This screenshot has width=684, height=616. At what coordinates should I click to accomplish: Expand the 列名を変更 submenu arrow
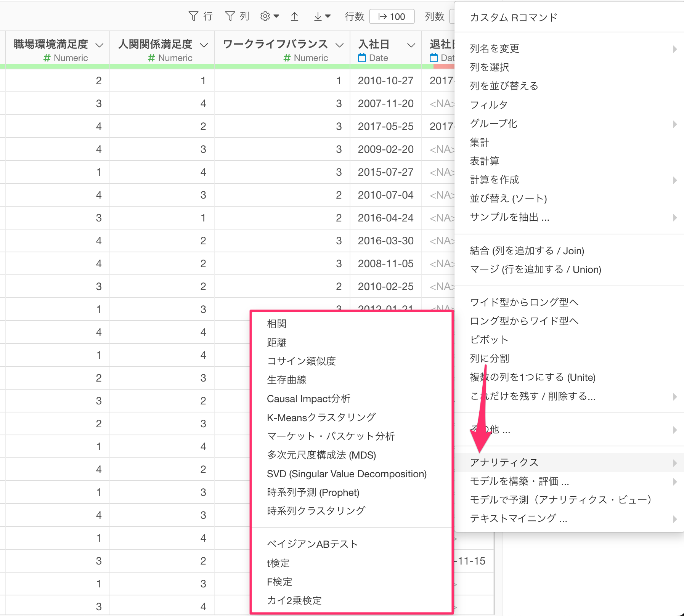[x=674, y=49]
